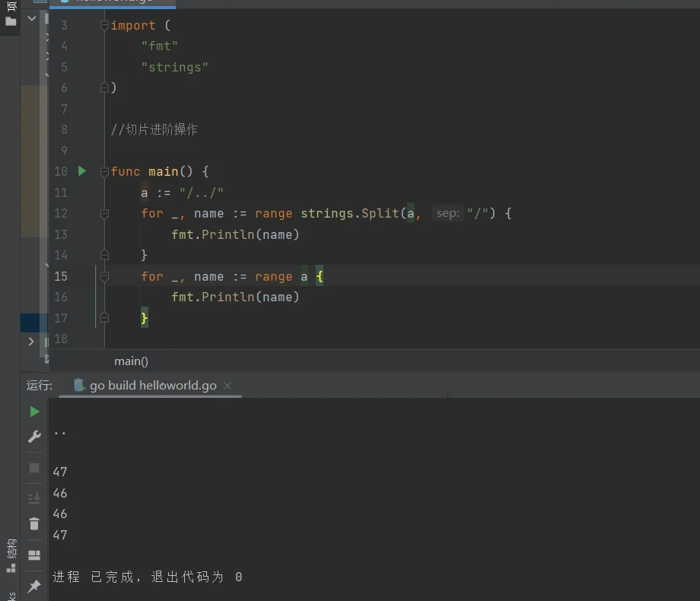Click the scroll to end icon in run panel
Image resolution: width=700 pixels, height=601 pixels.
tap(34, 498)
